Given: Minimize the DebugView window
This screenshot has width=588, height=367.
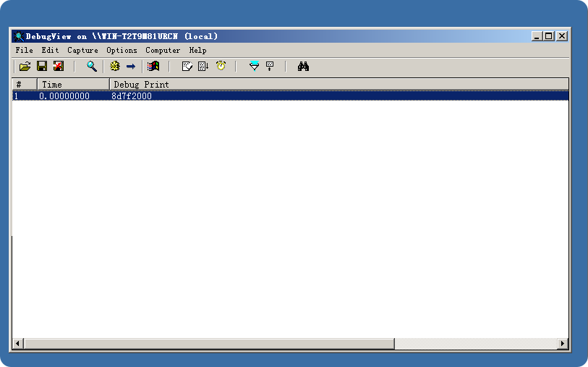Looking at the screenshot, I should 537,36.
